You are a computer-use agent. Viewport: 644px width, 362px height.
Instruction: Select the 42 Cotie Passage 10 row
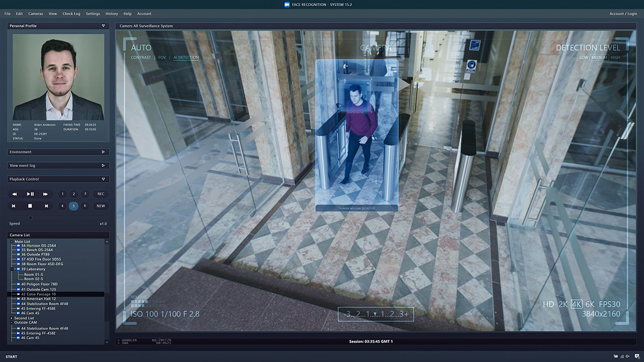(56, 294)
